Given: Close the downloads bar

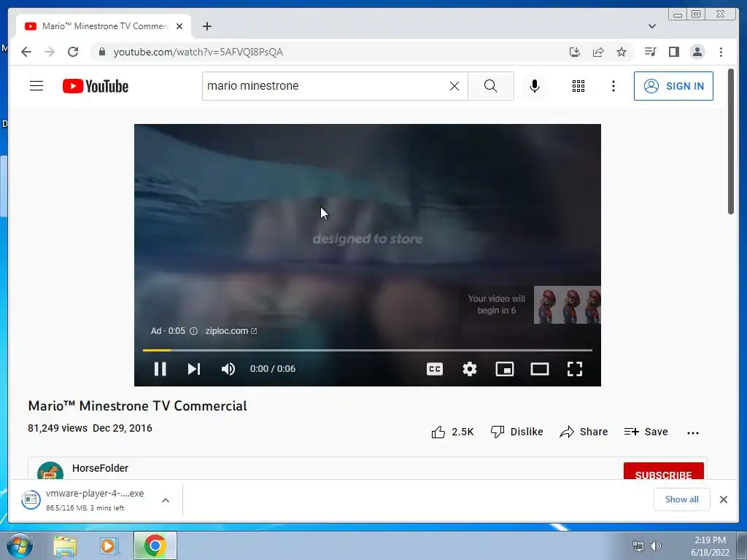Looking at the screenshot, I should (x=723, y=499).
